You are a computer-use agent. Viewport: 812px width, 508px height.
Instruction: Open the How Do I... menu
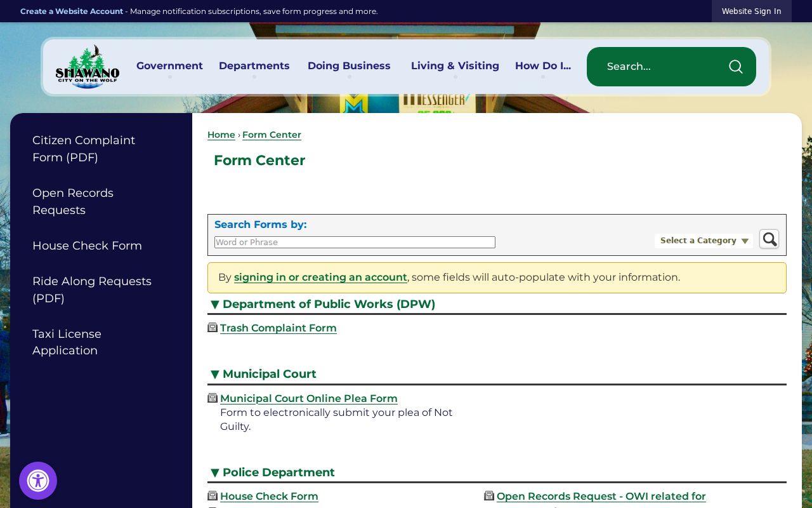pos(543,66)
